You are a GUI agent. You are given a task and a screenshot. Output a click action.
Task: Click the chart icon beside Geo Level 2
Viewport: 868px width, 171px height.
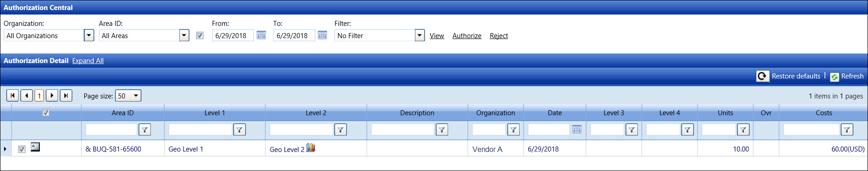click(x=311, y=147)
